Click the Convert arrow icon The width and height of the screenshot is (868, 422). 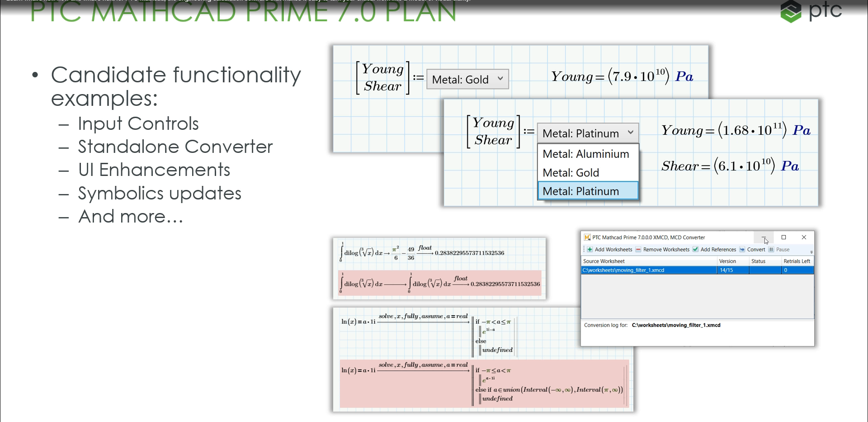click(742, 250)
